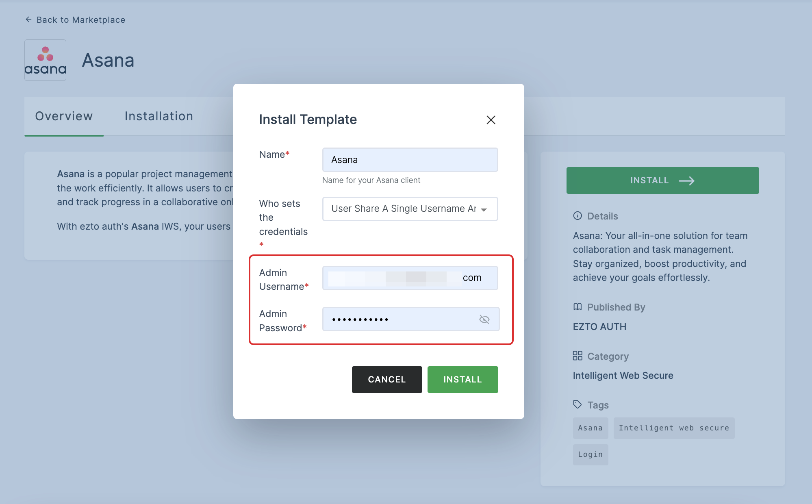The image size is (812, 504).
Task: Switch to the Installation tab
Action: click(x=158, y=115)
